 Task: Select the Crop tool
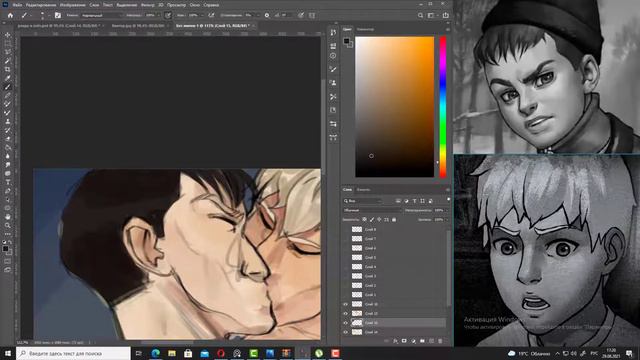click(x=8, y=69)
